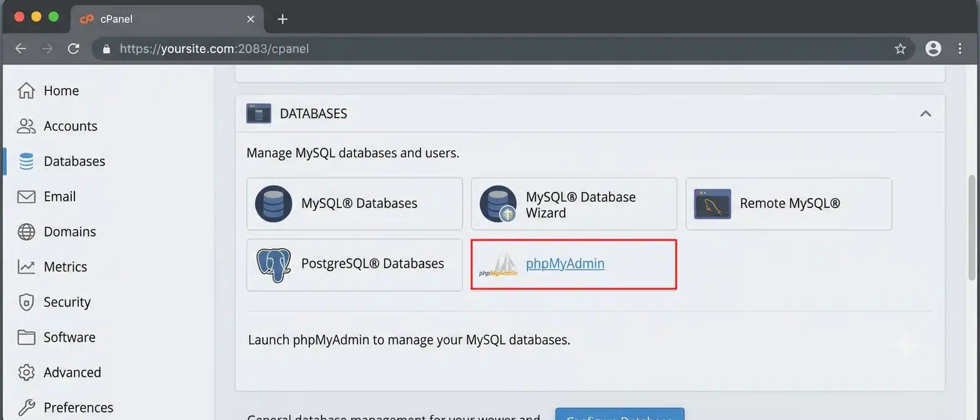Click the Metrics chart icon
The height and width of the screenshot is (420, 980).
click(26, 267)
